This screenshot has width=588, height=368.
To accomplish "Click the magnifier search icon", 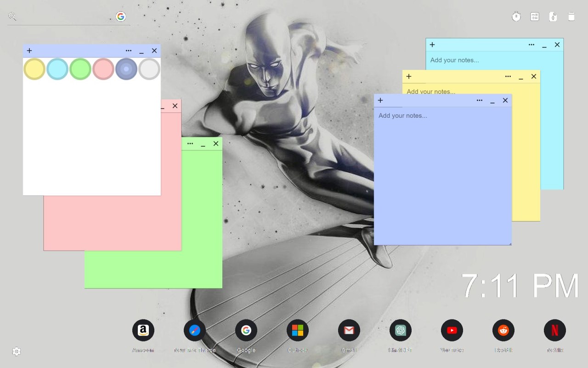I will pos(12,17).
